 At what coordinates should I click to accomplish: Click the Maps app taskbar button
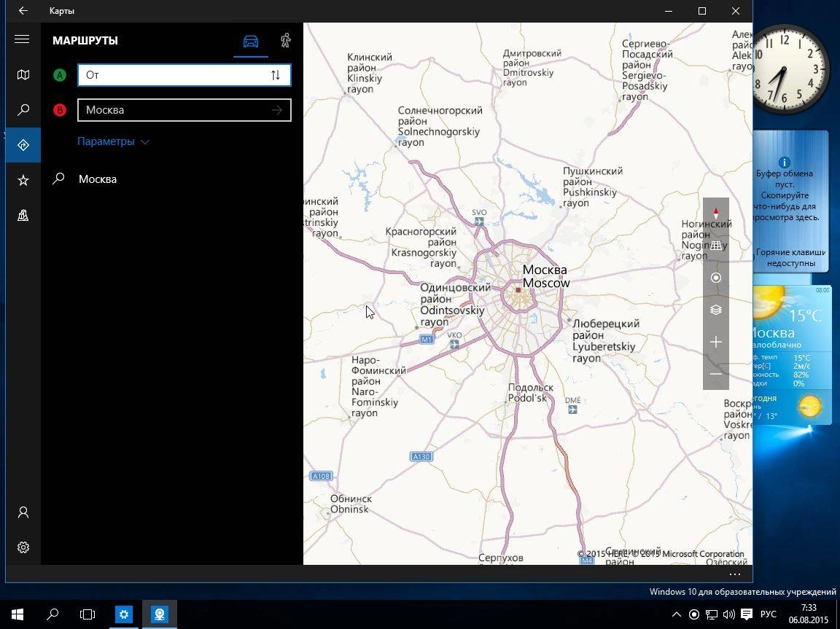pyautogui.click(x=159, y=614)
